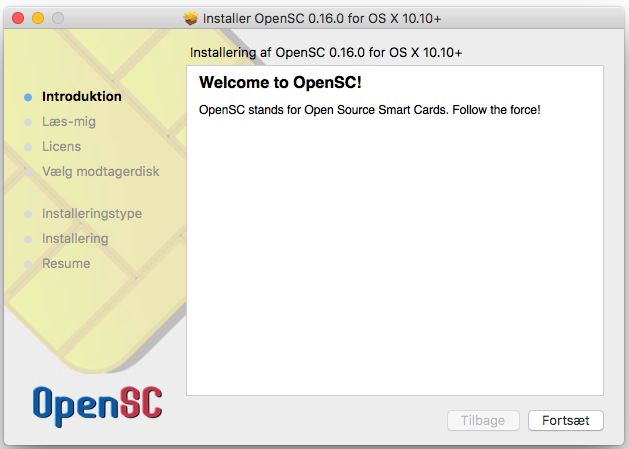Click the package icon in title bar
This screenshot has width=629, height=449.
[x=191, y=18]
